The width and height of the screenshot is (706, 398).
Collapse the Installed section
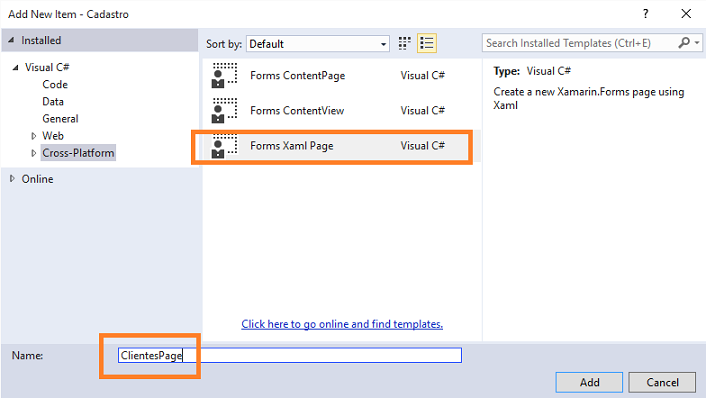(11, 40)
